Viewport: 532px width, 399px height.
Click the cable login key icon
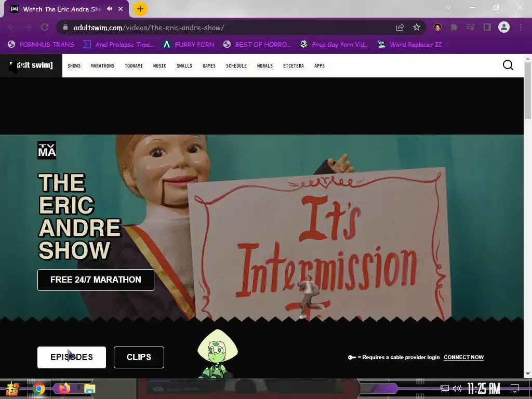point(352,357)
